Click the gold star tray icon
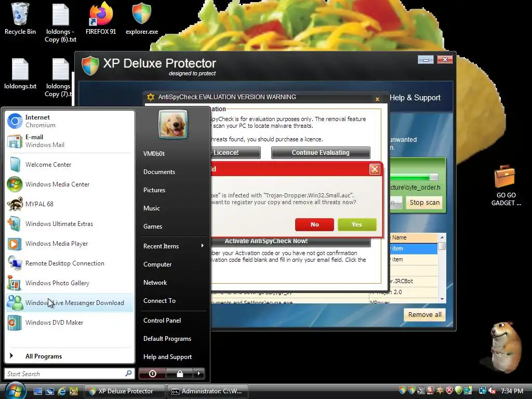Viewport: 532px width, 399px height. [440, 391]
